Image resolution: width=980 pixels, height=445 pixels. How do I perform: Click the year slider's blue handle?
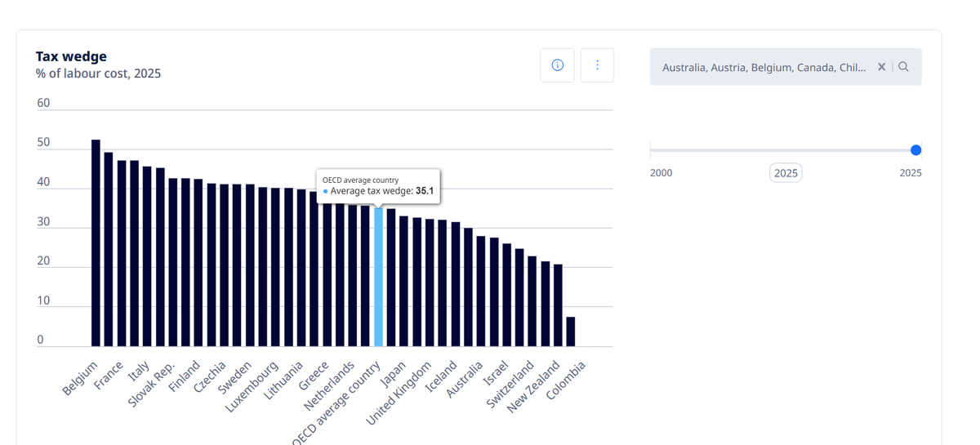pyautogui.click(x=915, y=150)
